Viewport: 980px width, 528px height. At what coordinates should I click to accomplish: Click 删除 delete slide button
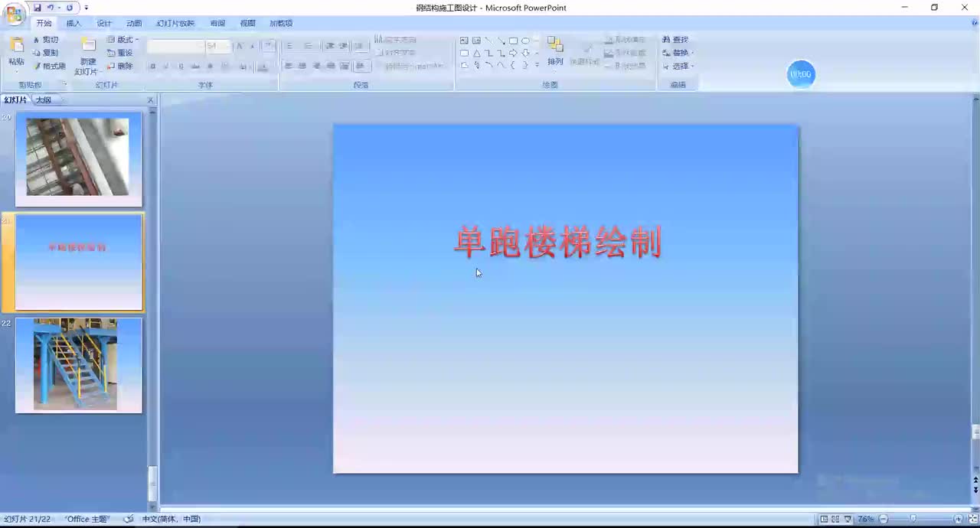[119, 66]
